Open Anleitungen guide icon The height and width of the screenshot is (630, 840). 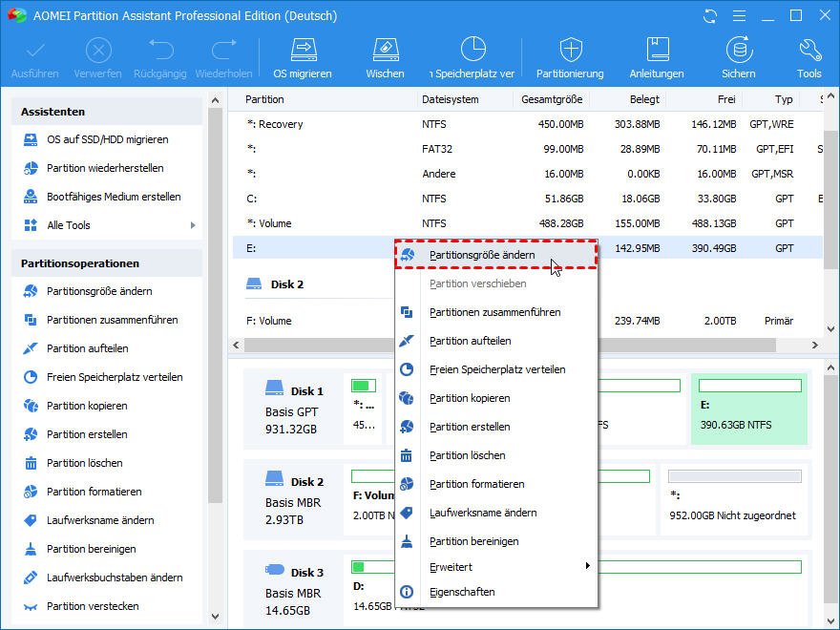click(x=658, y=51)
